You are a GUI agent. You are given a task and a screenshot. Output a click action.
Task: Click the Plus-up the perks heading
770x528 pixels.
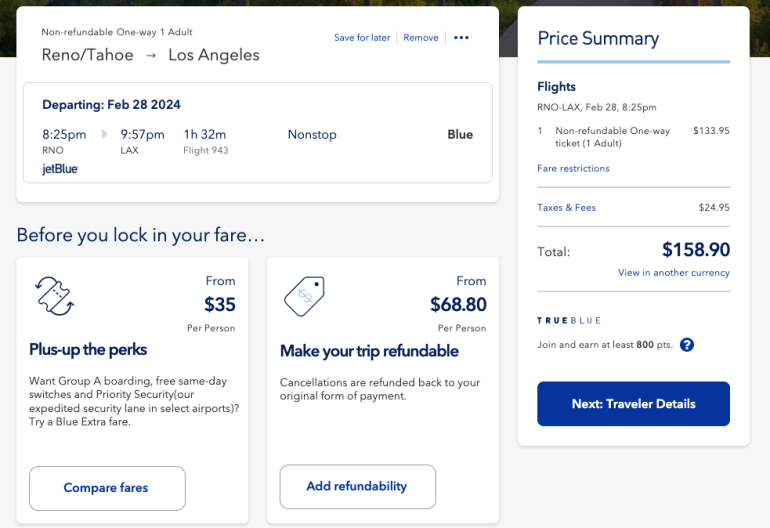88,350
